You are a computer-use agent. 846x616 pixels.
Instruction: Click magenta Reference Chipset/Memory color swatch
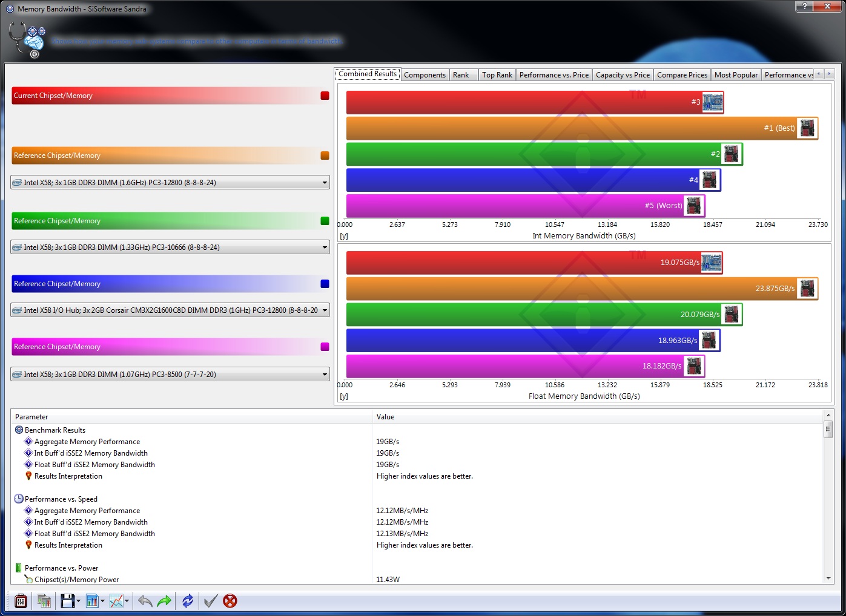(325, 347)
